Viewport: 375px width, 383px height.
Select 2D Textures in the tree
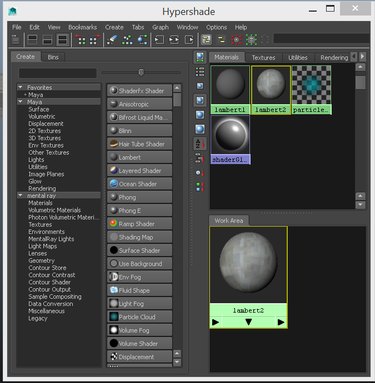click(x=45, y=131)
